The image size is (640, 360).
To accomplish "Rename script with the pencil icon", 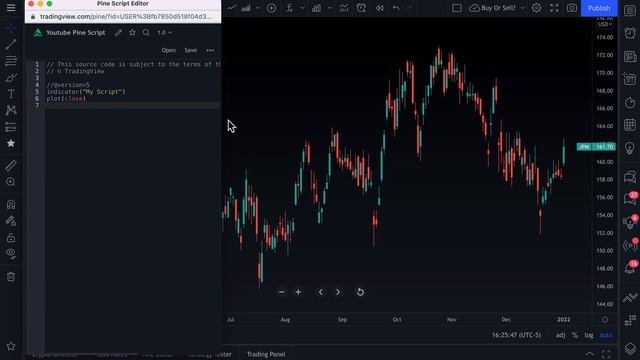I will pyautogui.click(x=118, y=33).
